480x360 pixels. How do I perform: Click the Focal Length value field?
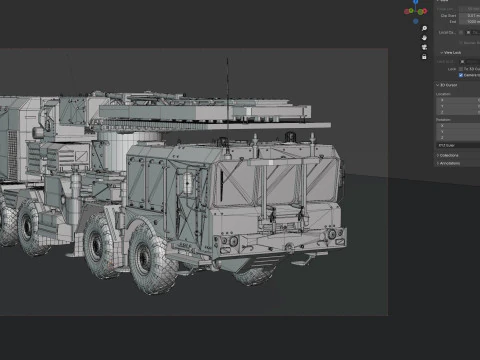(470, 9)
